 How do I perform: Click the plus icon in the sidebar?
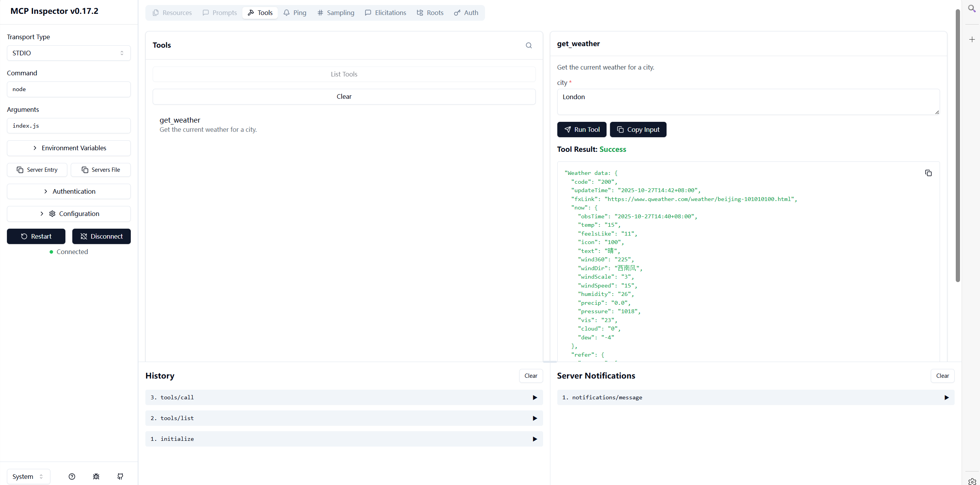pos(972,40)
